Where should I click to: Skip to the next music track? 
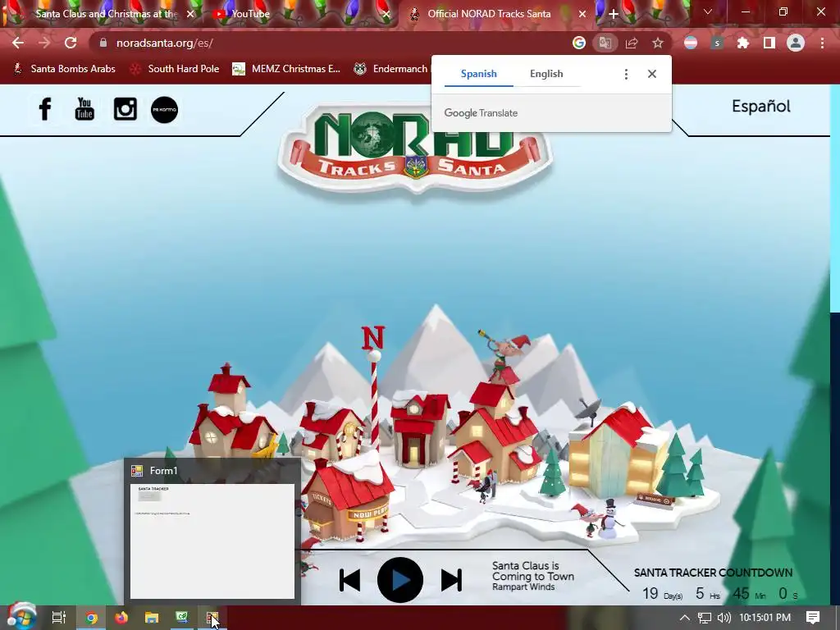tap(451, 580)
